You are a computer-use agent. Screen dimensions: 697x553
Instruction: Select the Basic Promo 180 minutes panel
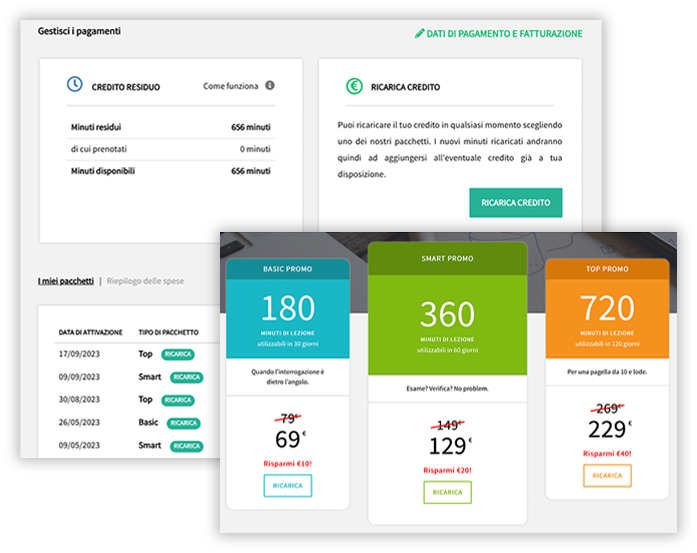pos(287,318)
